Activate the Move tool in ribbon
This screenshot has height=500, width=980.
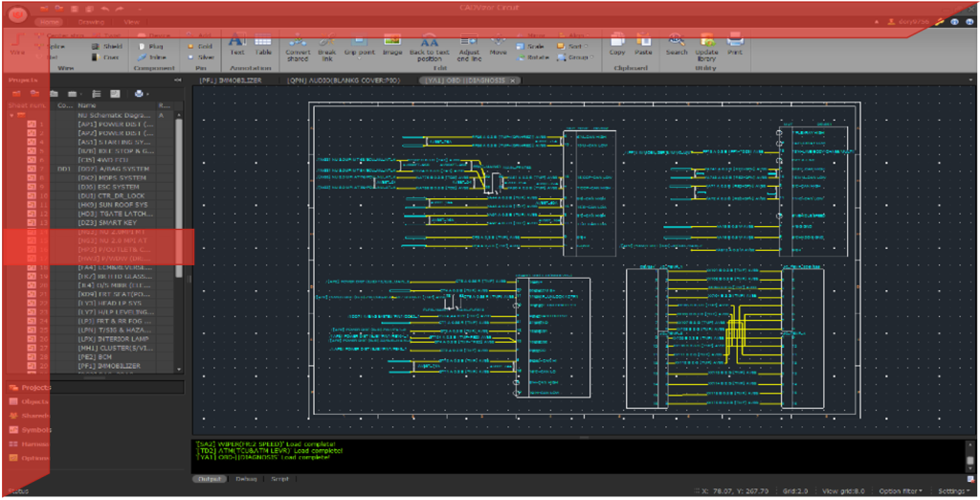point(498,45)
